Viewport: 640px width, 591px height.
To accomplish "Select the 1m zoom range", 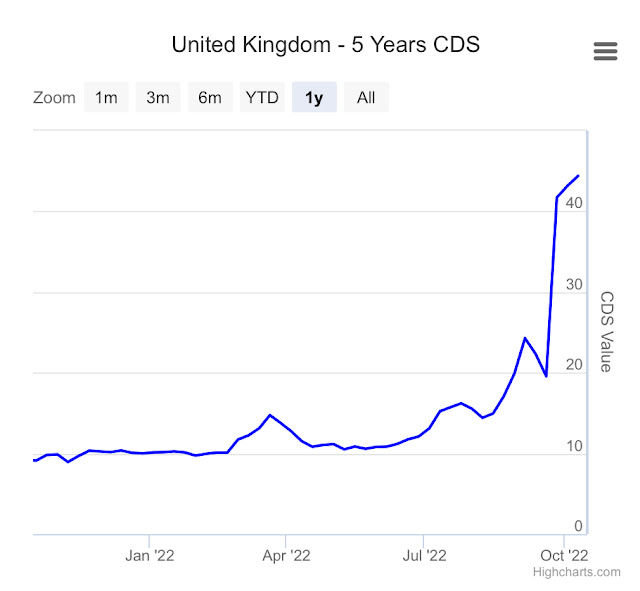I will pos(106,97).
